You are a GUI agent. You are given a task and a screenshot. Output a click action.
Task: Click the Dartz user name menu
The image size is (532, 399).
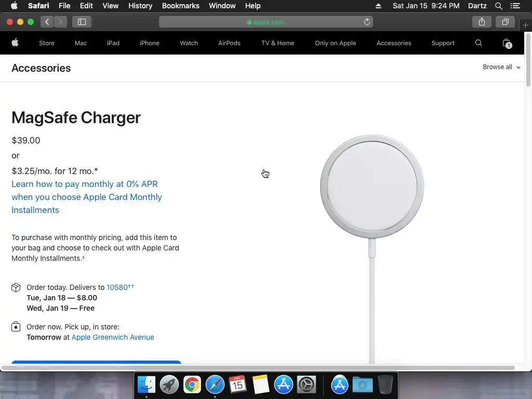477,6
